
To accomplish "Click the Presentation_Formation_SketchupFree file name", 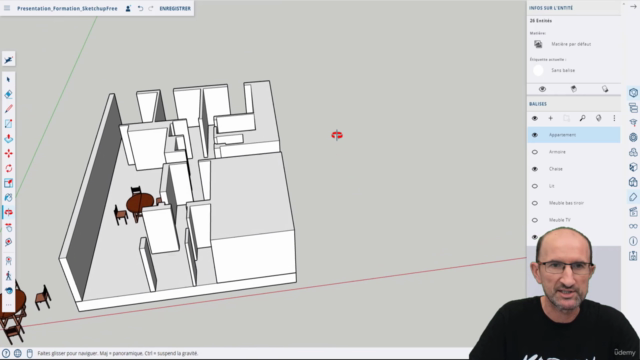I will tap(67, 8).
